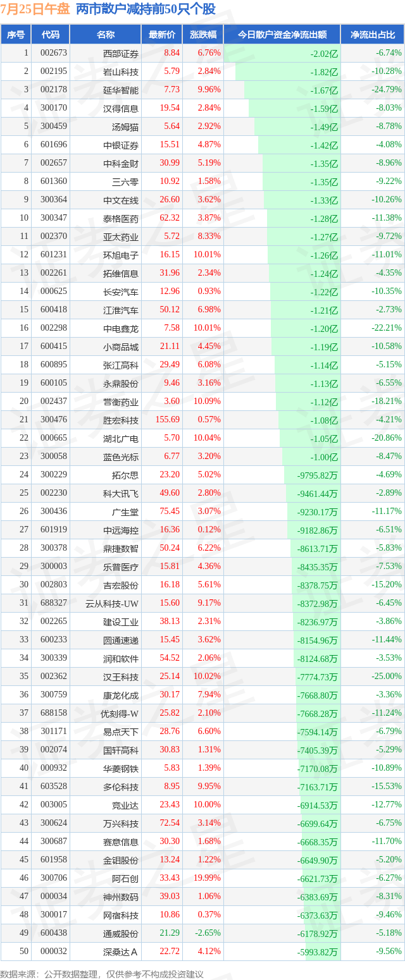Click the 最新价 column header
Viewport: 405px width, 980px height.
pos(162,35)
